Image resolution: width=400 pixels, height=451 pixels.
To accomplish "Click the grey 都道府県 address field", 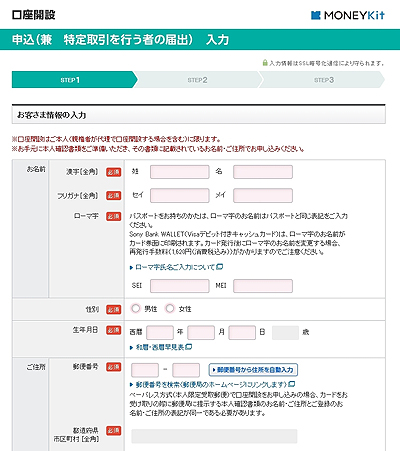I will point(214,436).
